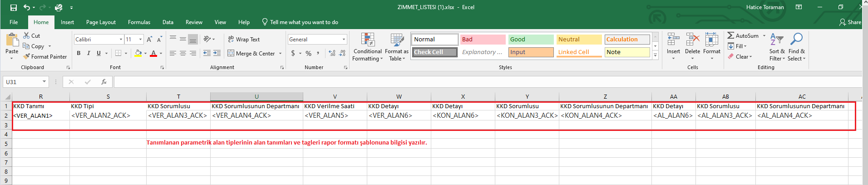Open the font size dropdown
This screenshot has width=868, height=185.
pyautogui.click(x=140, y=40)
